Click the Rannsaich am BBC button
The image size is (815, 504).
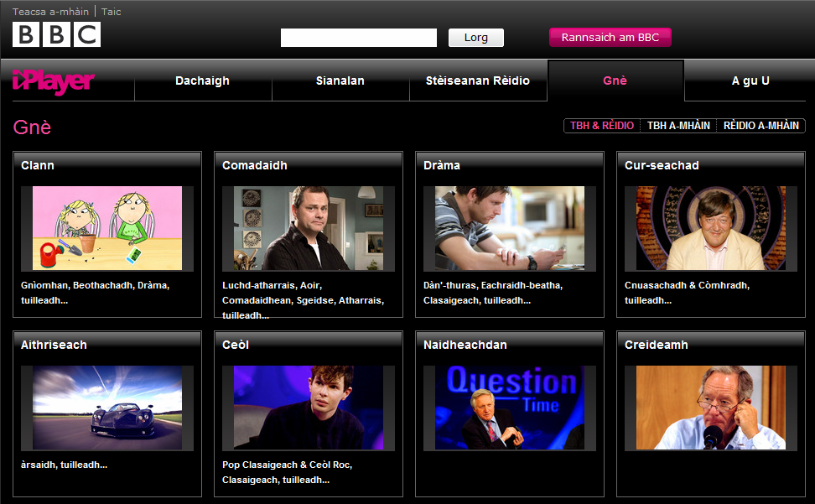coord(610,38)
